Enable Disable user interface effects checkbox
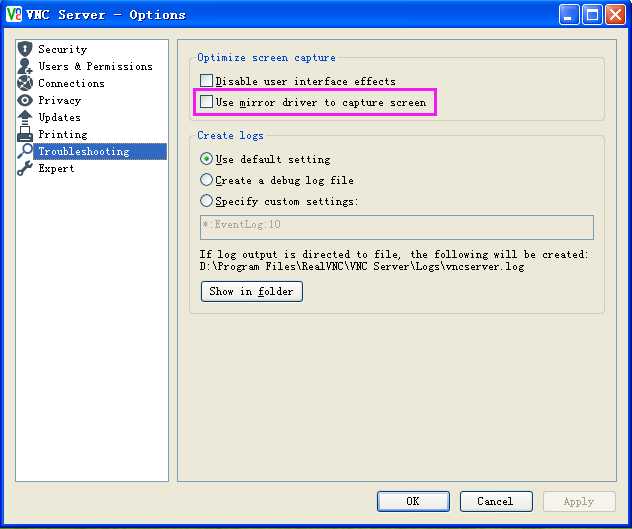Viewport: 632px width, 529px height. [206, 81]
